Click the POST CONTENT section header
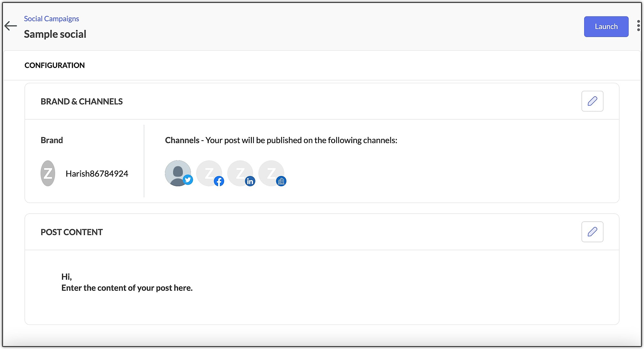Screen dimensions: 644x349 71,232
